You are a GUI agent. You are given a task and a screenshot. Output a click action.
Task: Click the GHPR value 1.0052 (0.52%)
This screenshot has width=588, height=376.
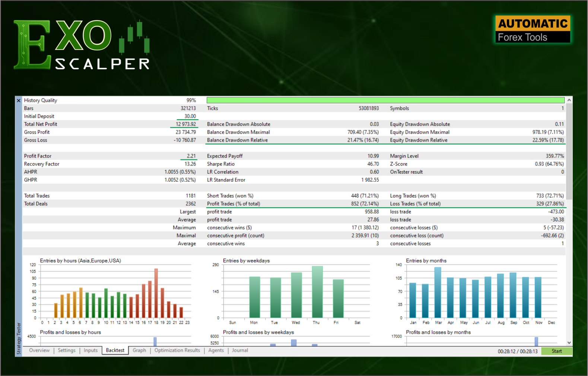180,180
